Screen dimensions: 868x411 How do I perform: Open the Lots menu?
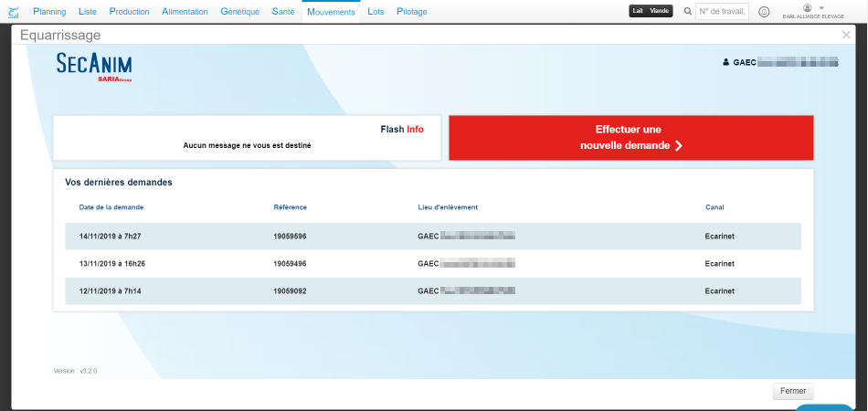coord(376,12)
